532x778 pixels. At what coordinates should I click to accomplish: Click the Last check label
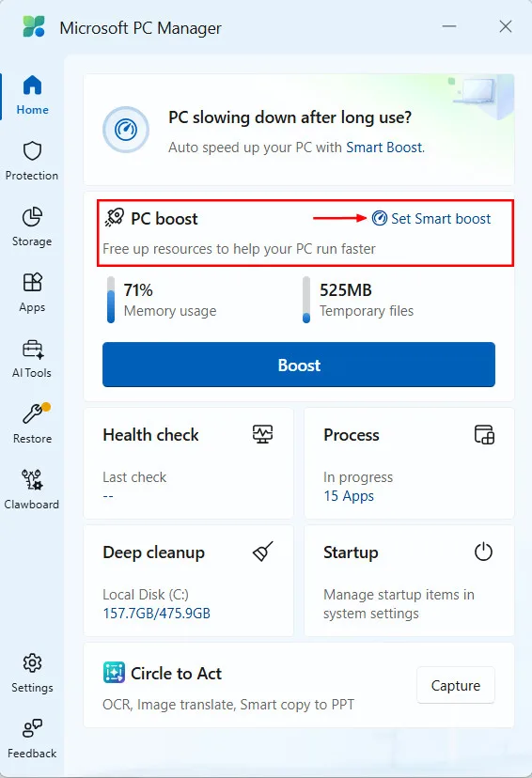pos(134,477)
